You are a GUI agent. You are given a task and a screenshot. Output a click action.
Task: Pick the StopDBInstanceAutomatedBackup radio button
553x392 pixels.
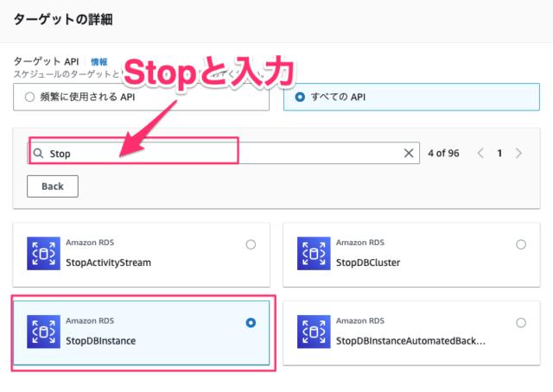point(521,322)
